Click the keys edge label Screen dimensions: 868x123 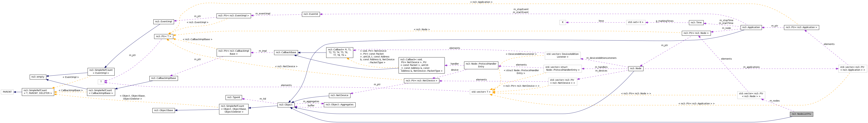(601, 21)
